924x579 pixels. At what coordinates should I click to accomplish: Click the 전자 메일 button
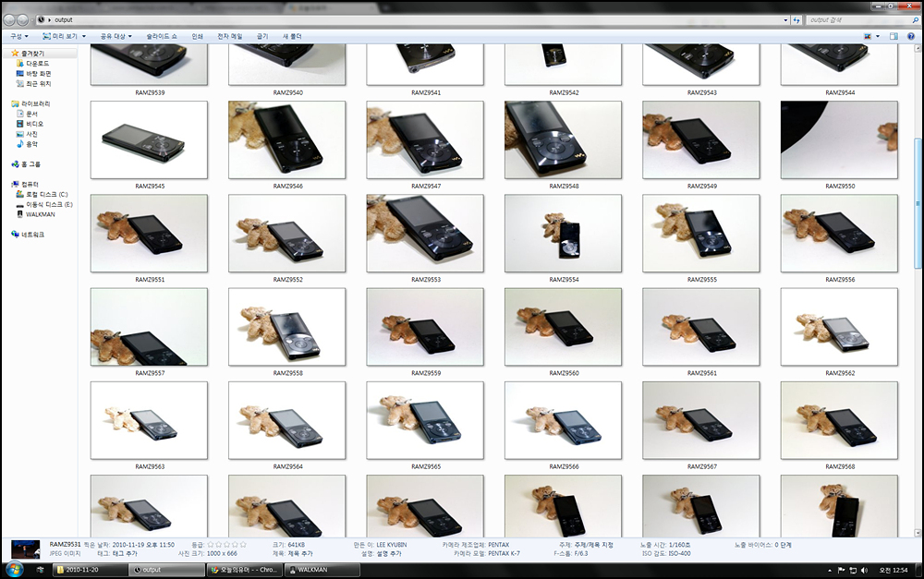click(230, 36)
